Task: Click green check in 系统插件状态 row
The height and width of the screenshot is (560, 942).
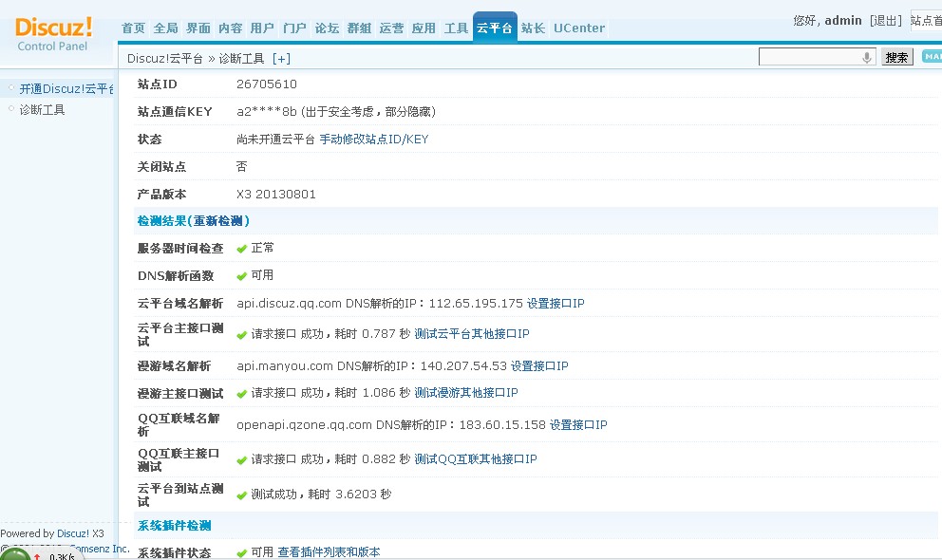Action: (x=242, y=553)
